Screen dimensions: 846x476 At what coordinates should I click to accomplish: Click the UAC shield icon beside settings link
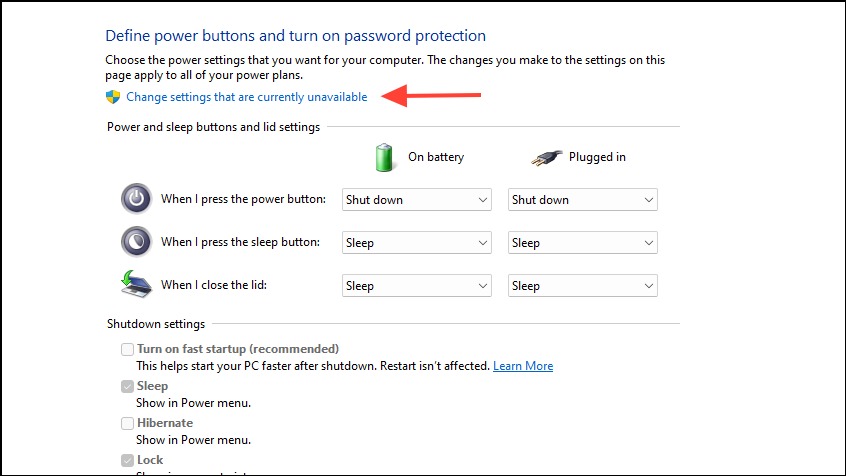pos(113,97)
